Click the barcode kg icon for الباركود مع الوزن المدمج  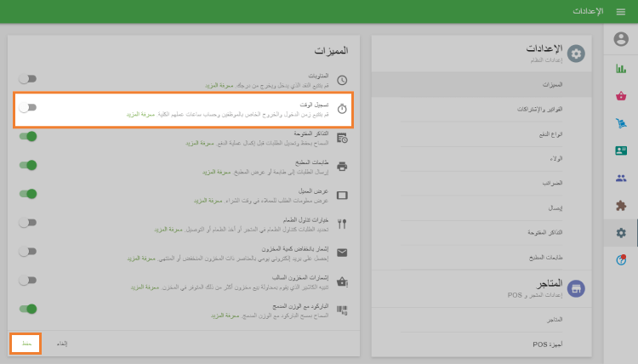[x=342, y=310]
